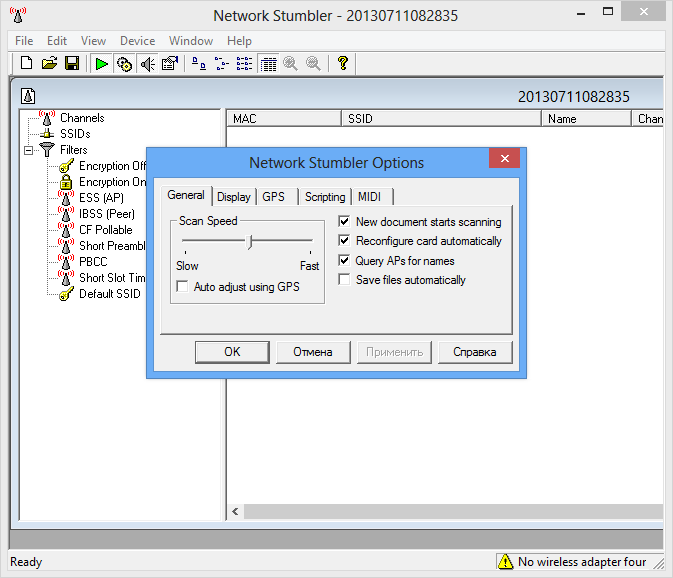This screenshot has width=673, height=578.
Task: Click the horizontal scrollbar left arrow
Action: (235, 511)
